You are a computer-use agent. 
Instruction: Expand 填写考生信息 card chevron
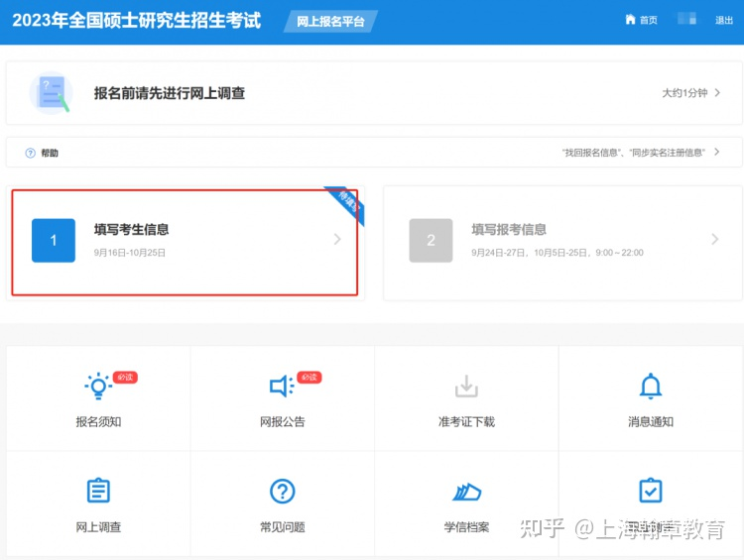point(337,239)
